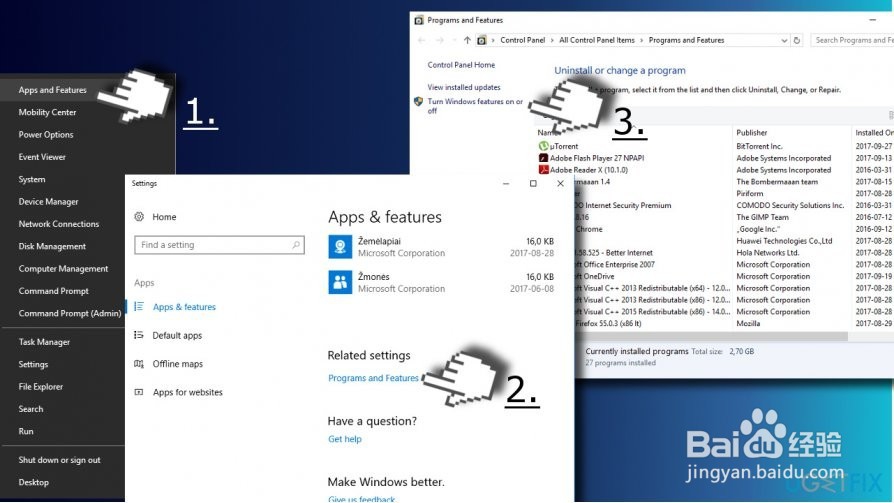Launch Device Manager from the menu
This screenshot has width=894, height=503.
click(48, 201)
